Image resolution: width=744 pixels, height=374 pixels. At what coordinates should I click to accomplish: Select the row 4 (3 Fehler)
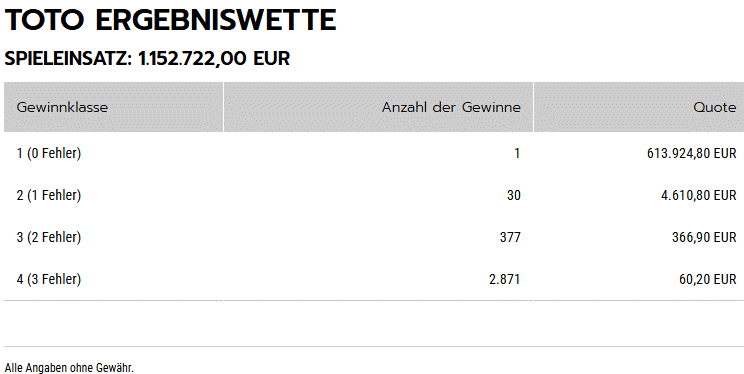coord(374,279)
